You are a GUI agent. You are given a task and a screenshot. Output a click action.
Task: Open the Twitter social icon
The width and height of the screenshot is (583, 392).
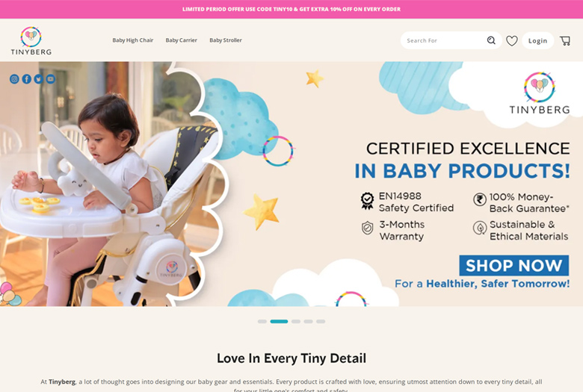38,78
